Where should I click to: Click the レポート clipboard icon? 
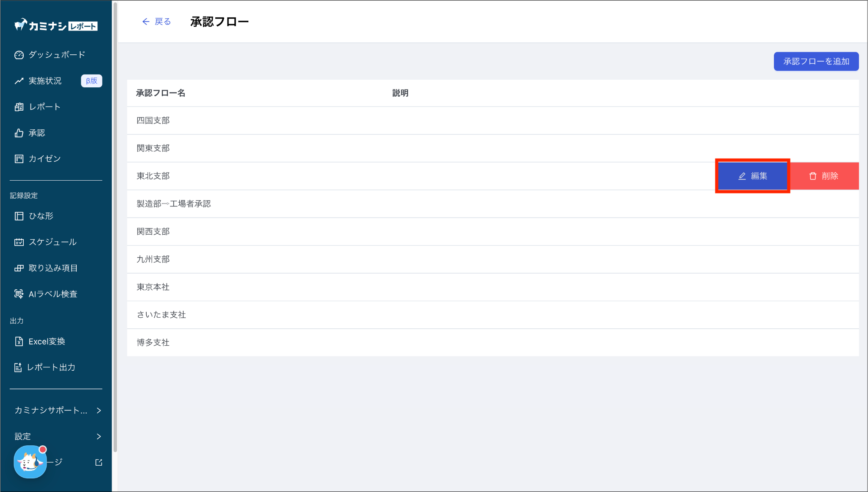tap(19, 107)
